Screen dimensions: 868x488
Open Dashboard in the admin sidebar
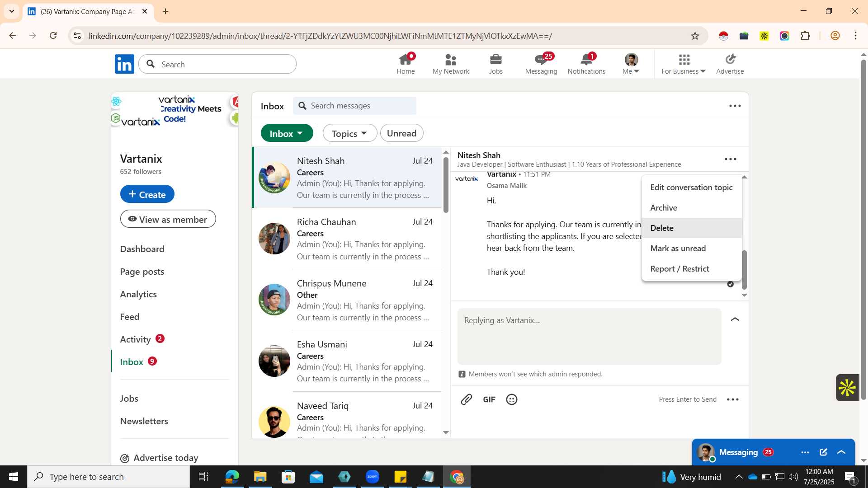click(142, 249)
